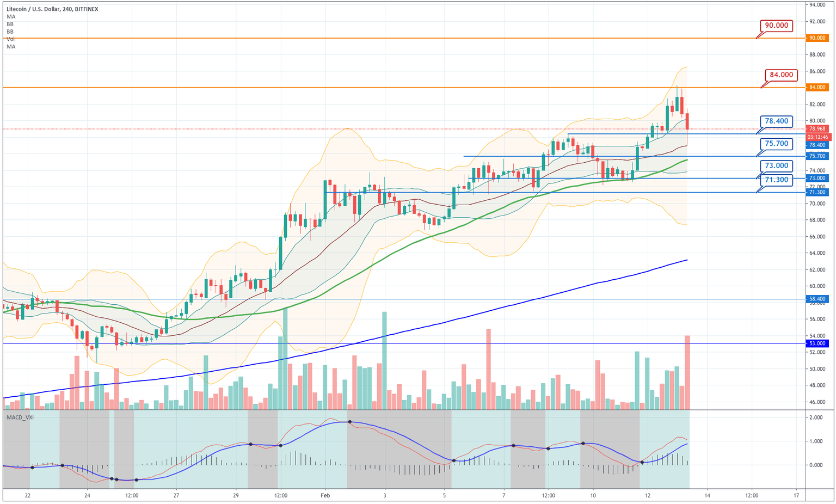
Task: Click the red 90.000 price callout
Action: pos(777,26)
